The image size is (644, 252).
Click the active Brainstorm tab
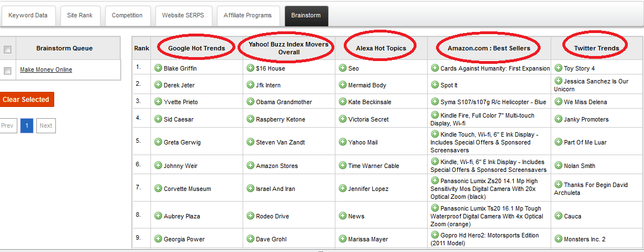coord(306,15)
